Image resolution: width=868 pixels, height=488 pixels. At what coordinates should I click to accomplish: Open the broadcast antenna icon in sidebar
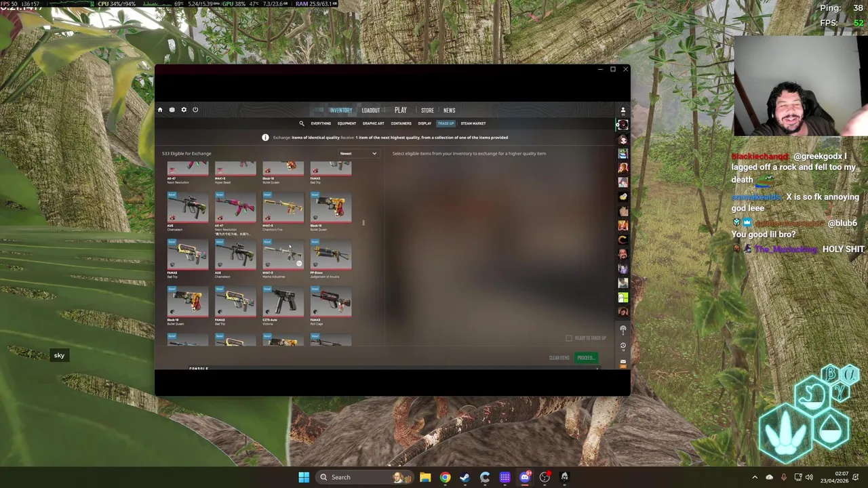click(623, 329)
